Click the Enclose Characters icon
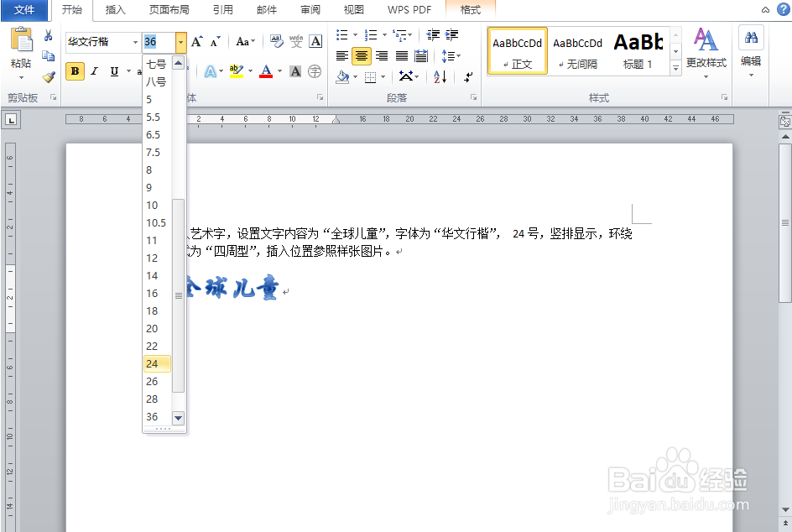The height and width of the screenshot is (532, 792). point(314,71)
